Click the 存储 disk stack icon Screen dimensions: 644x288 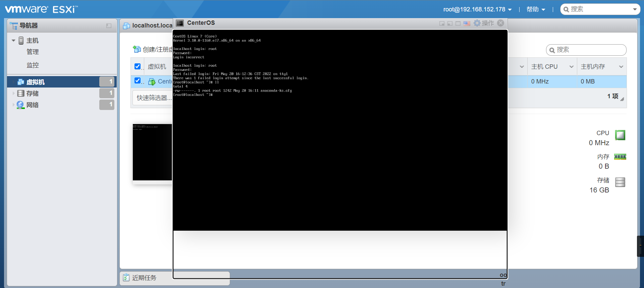pos(620,182)
